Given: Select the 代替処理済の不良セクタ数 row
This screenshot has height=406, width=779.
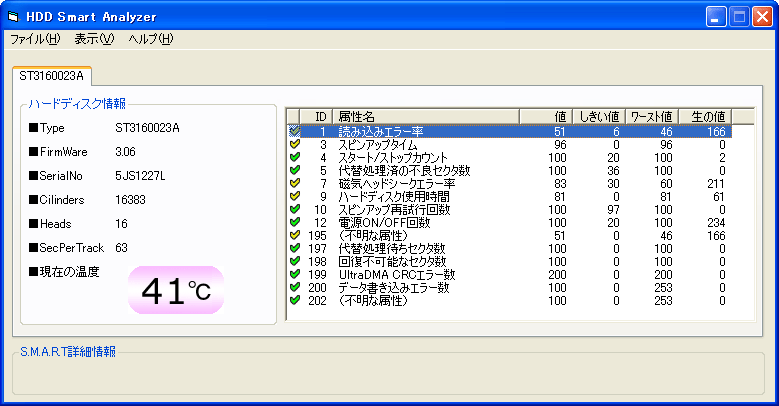Looking at the screenshot, I should coord(510,170).
